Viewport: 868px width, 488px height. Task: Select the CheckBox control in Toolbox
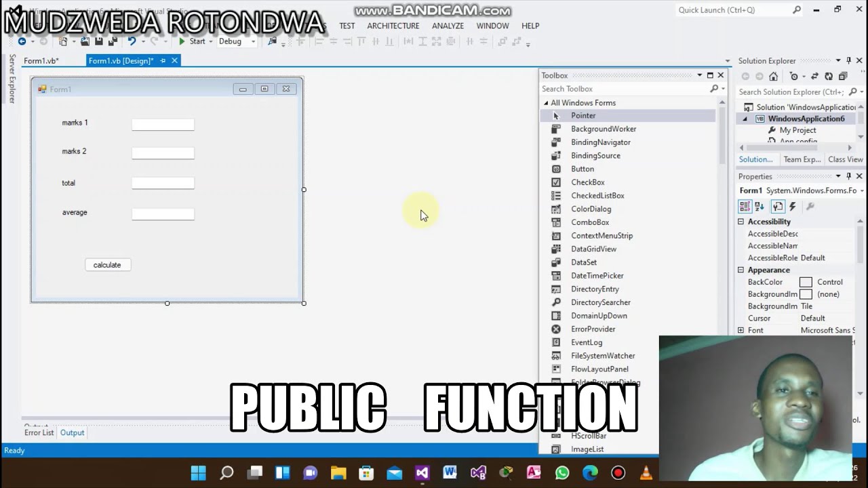(x=627, y=182)
